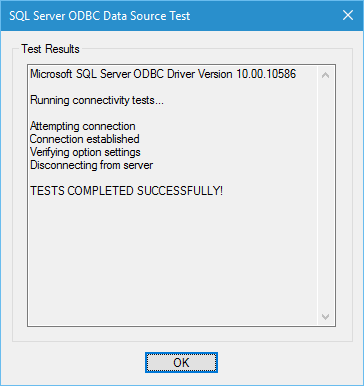Click the word Driver in the first line
Image resolution: width=364 pixels, height=386 pixels.
[181, 74]
